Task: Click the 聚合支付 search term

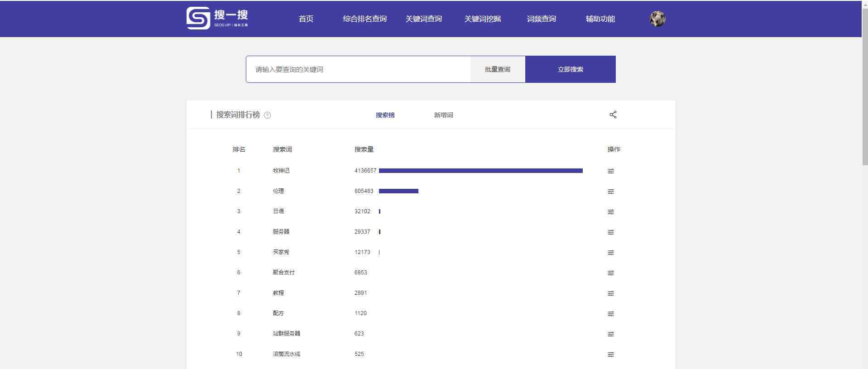Action: [x=283, y=273]
